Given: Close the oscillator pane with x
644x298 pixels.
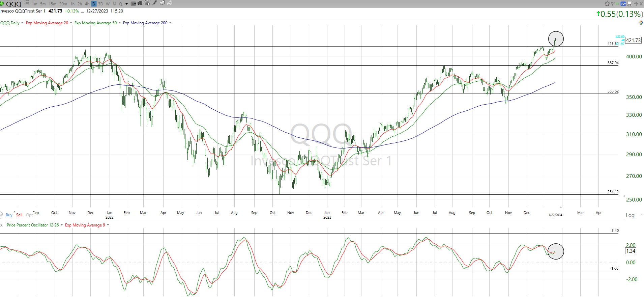Looking at the screenshot, I should [x=1, y=225].
